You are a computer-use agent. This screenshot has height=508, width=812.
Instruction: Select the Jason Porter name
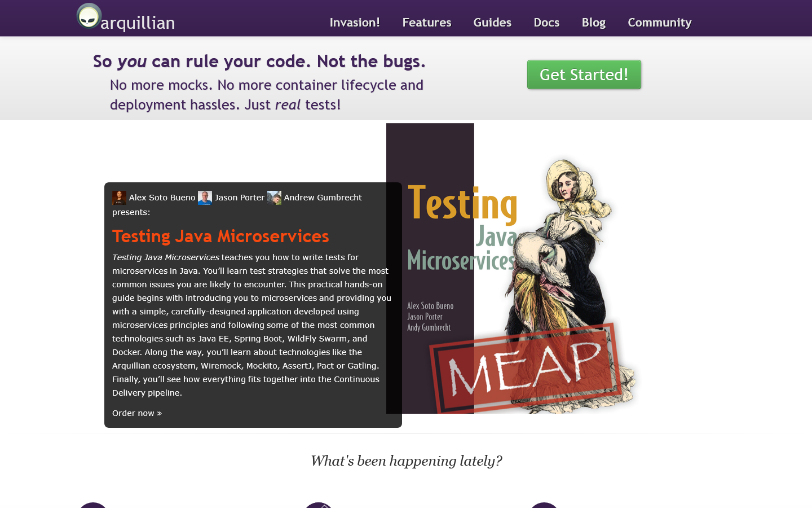(x=240, y=198)
